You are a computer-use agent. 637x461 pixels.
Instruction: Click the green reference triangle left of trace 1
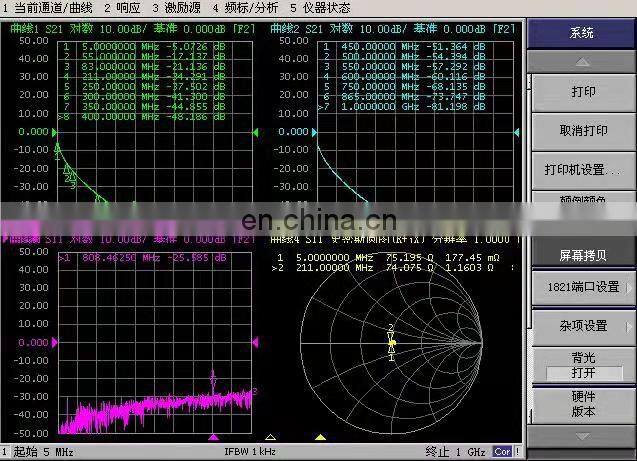click(x=52, y=132)
